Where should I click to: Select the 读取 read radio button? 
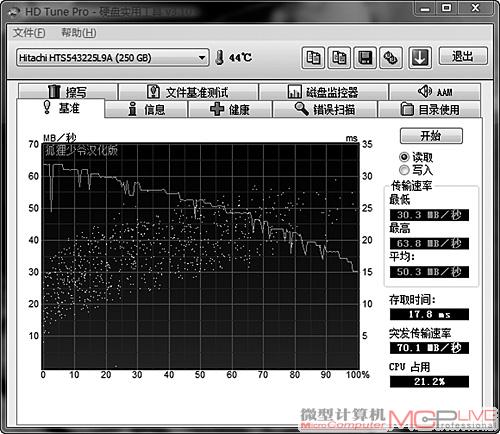point(404,157)
